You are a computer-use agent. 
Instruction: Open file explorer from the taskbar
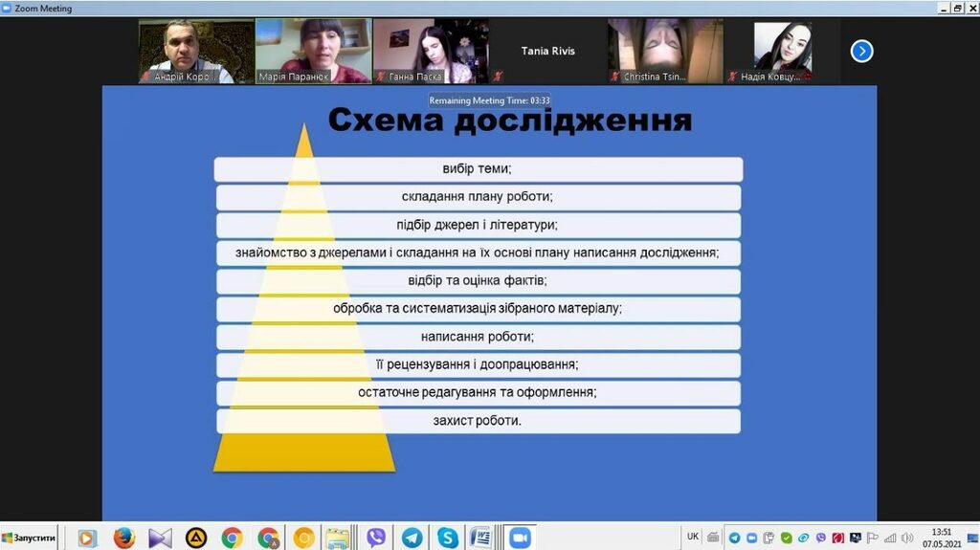(337, 538)
